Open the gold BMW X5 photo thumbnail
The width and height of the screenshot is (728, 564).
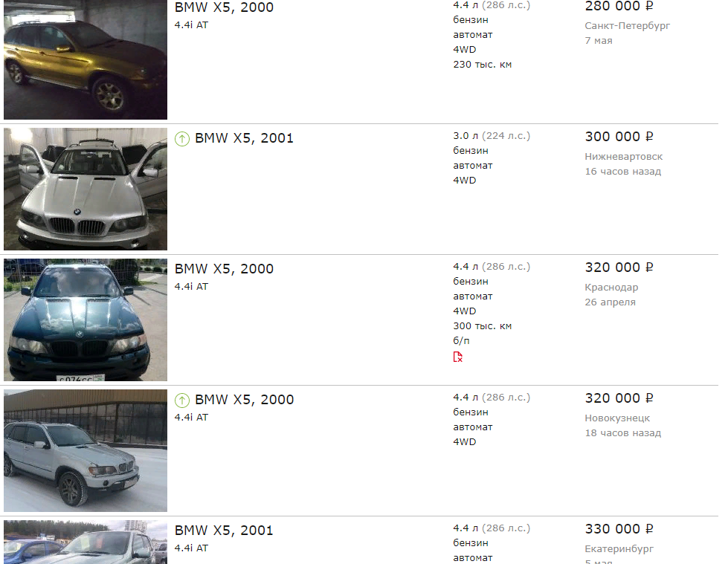click(x=86, y=60)
